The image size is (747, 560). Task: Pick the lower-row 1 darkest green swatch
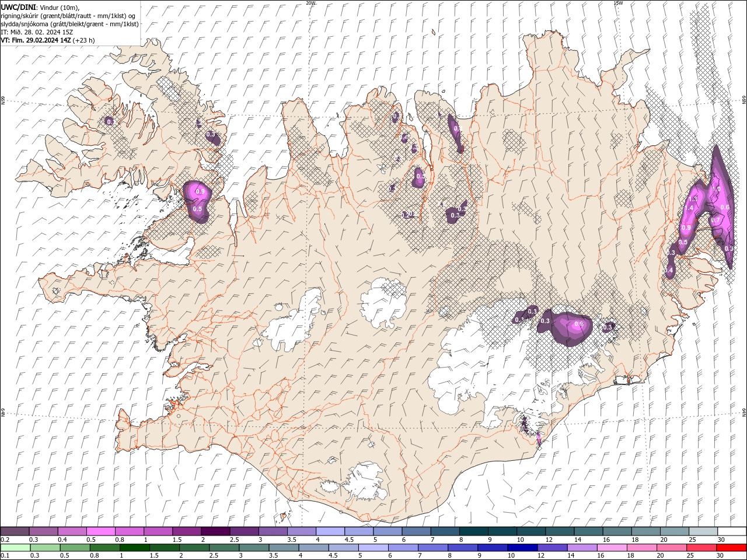[x=134, y=548]
